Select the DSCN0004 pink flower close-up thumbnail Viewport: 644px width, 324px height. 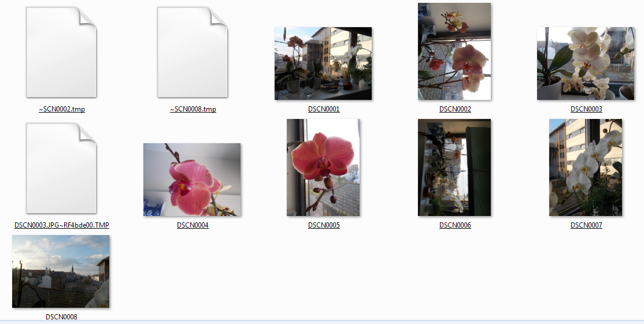click(x=192, y=180)
